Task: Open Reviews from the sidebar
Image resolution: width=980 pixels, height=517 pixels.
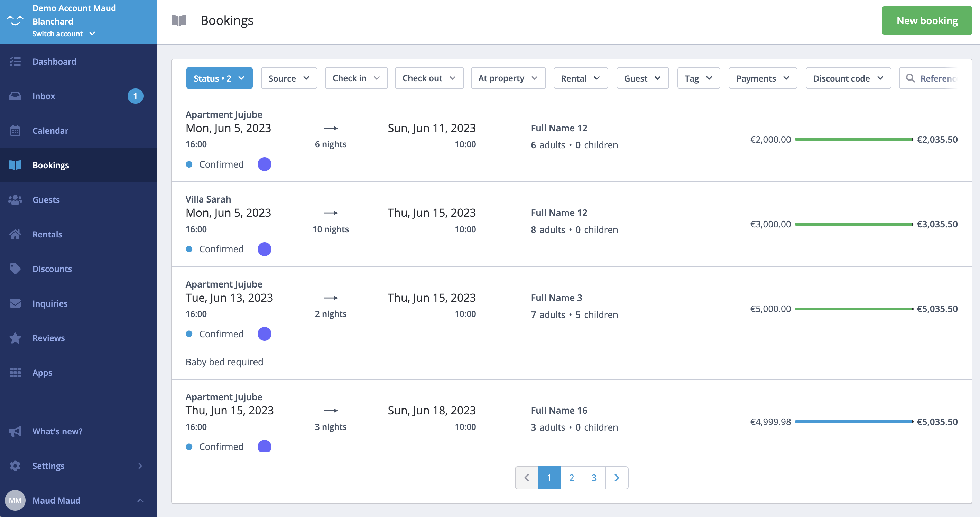Action: [78, 338]
